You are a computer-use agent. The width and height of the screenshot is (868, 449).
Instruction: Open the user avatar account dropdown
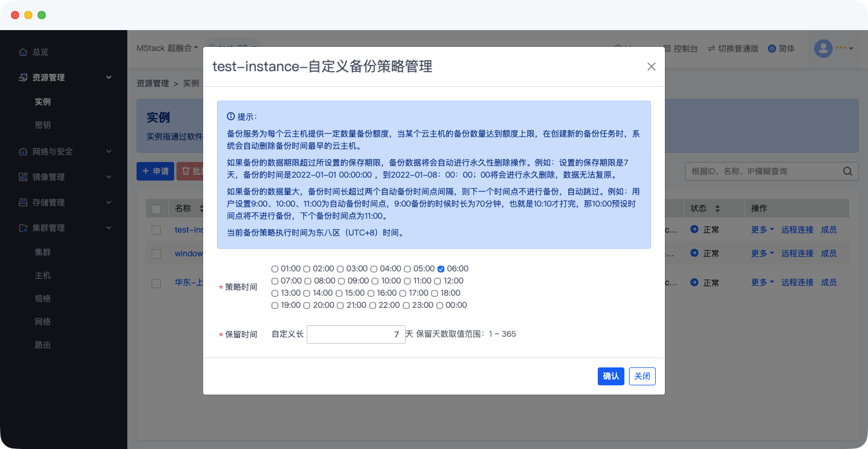coord(833,48)
